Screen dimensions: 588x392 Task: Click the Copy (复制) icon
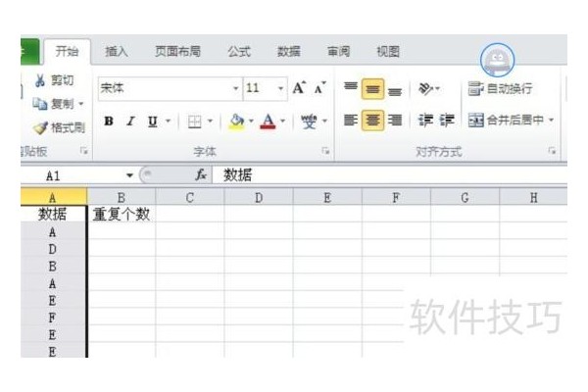tap(39, 104)
